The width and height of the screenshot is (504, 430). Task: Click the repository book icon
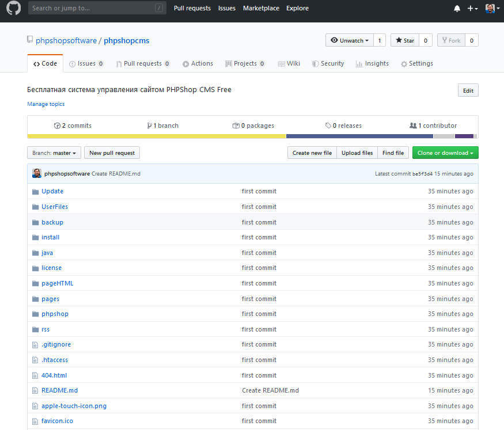click(x=30, y=40)
